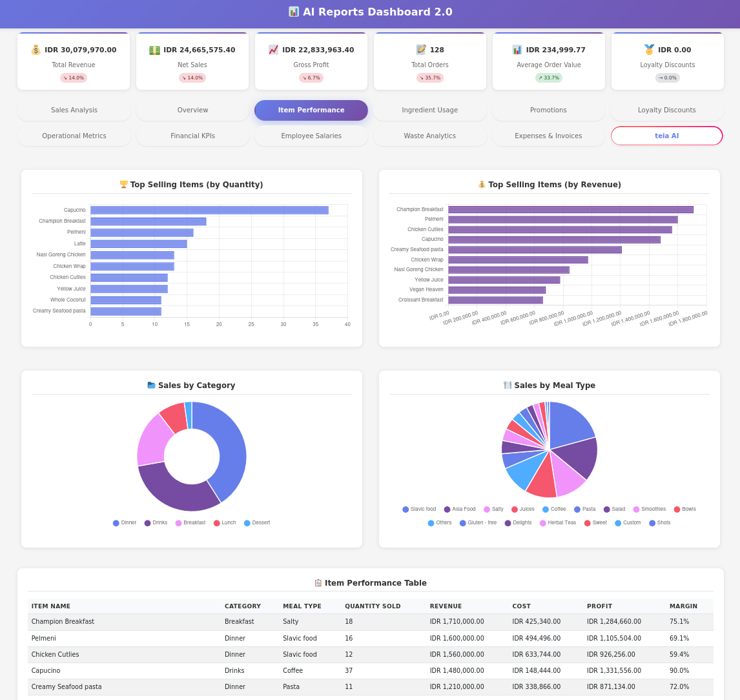Click the Latte bar in quantity chart

pos(139,244)
